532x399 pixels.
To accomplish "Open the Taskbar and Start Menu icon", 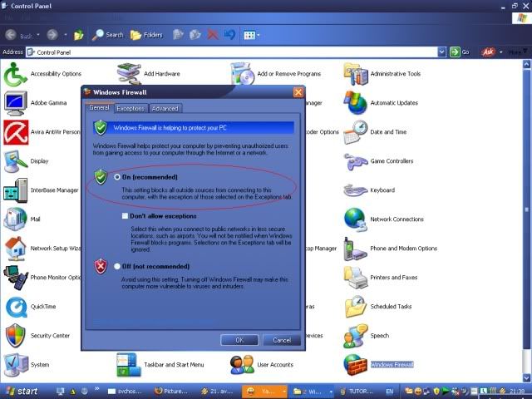I will [x=129, y=365].
